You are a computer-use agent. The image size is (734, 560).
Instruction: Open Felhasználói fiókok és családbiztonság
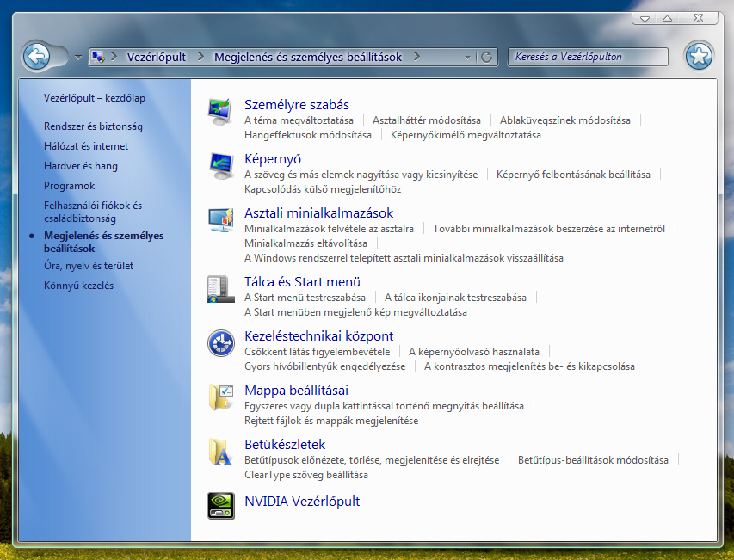(93, 212)
